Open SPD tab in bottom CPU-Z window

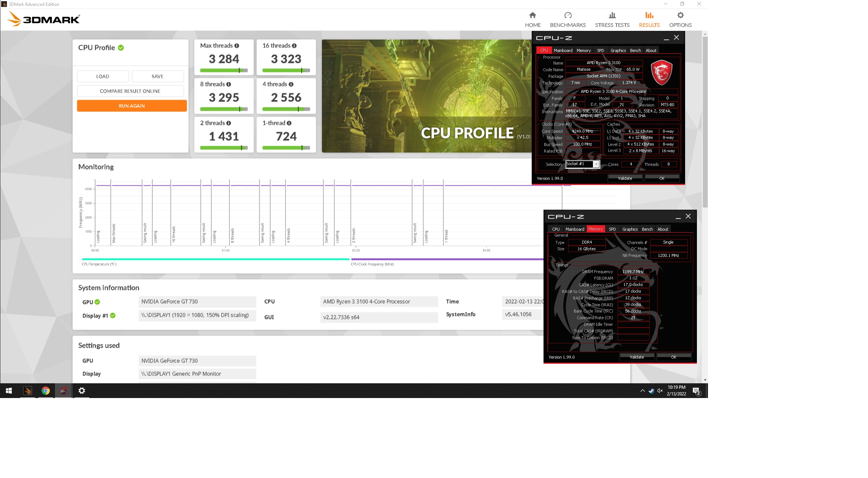click(x=612, y=229)
